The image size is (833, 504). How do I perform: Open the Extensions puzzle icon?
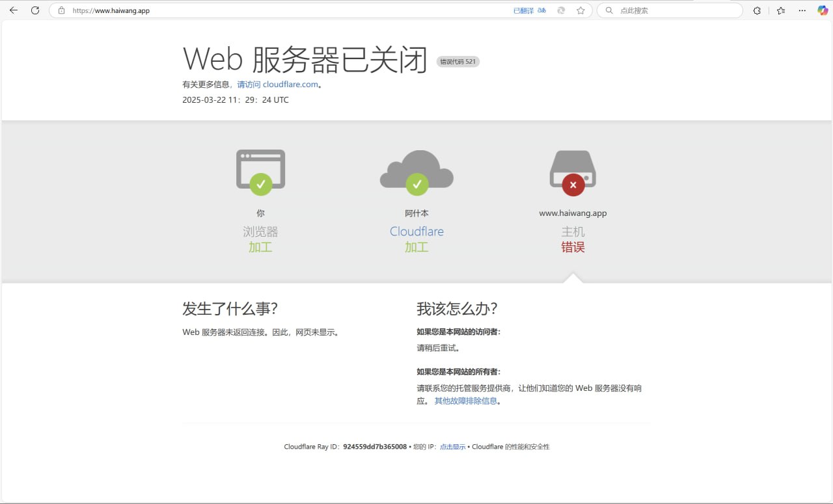point(757,10)
